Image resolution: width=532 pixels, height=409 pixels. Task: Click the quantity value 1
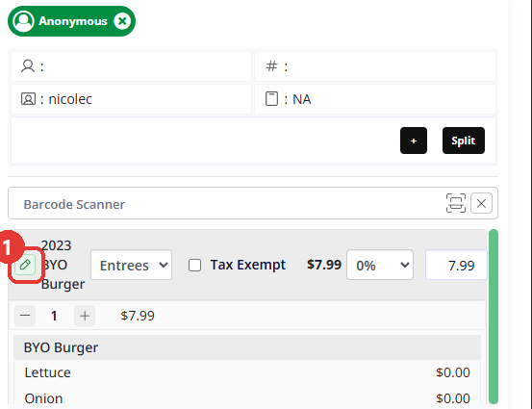(54, 316)
